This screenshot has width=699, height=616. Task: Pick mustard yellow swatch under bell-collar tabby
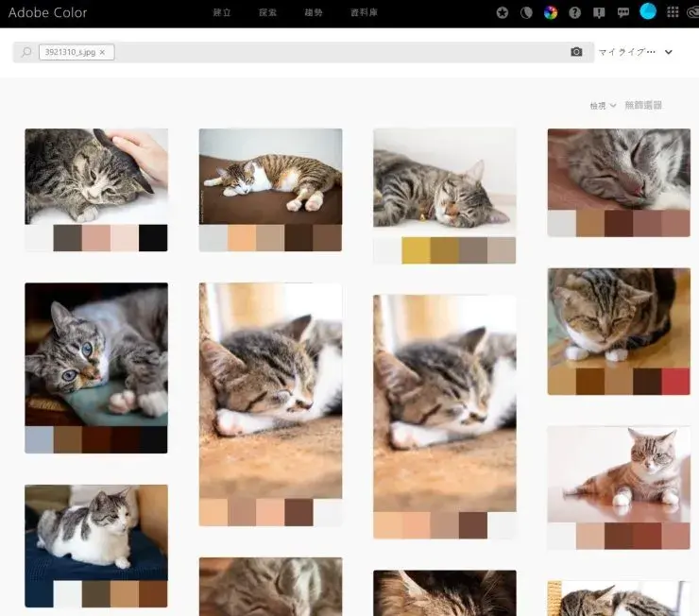pos(416,250)
